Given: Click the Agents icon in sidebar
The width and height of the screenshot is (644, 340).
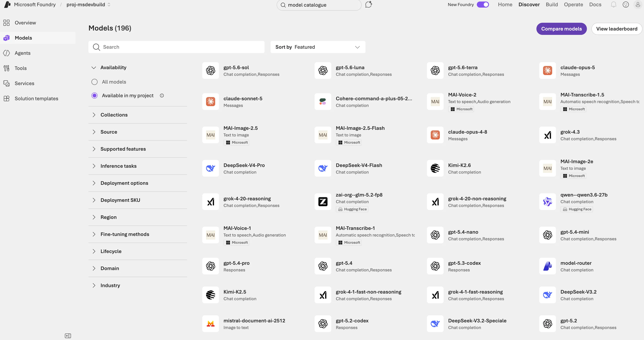Looking at the screenshot, I should tap(6, 53).
